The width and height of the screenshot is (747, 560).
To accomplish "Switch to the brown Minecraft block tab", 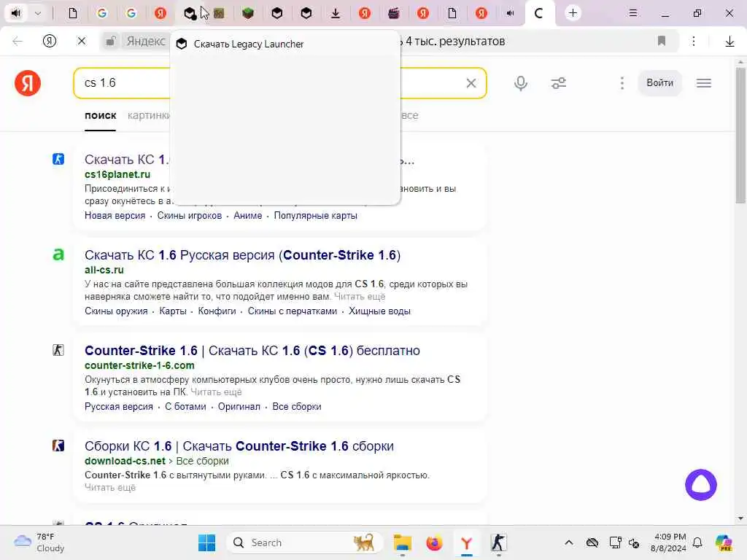I will pos(219,13).
